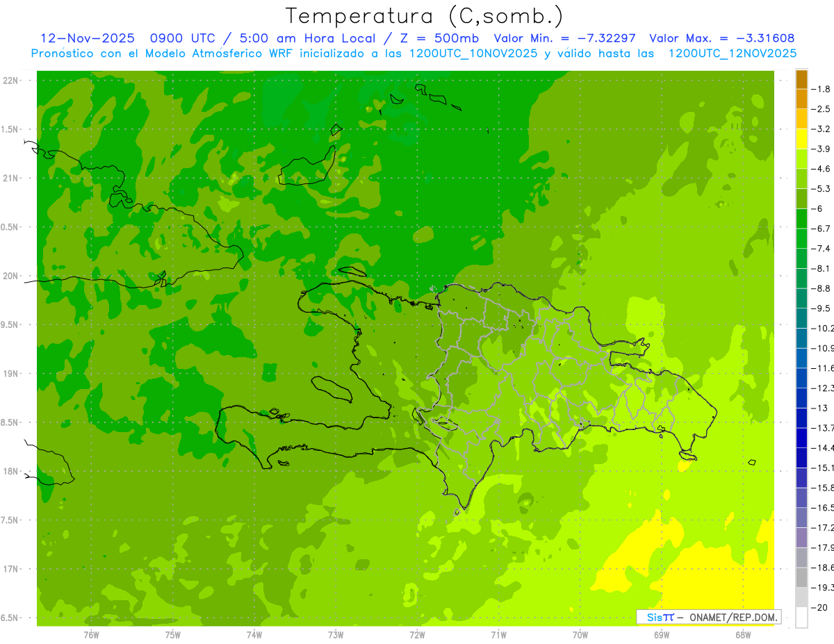Click the "71W" longitude axis label

498,635
